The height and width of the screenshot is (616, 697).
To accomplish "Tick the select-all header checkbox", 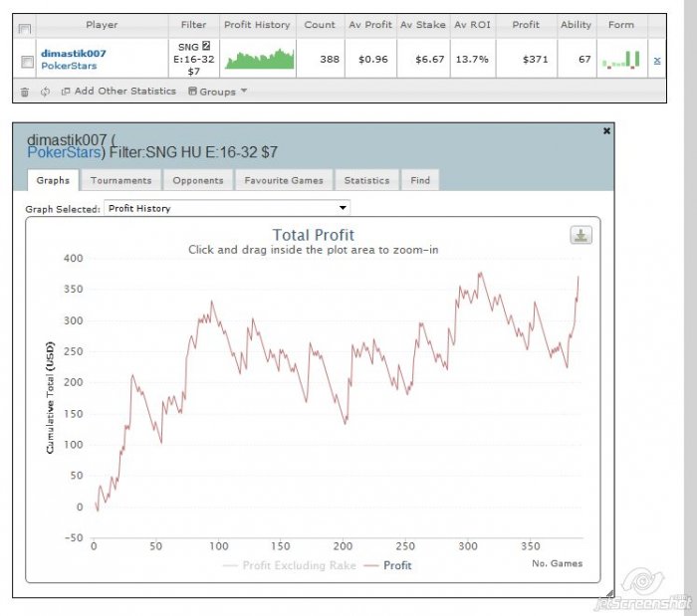I will click(x=25, y=29).
